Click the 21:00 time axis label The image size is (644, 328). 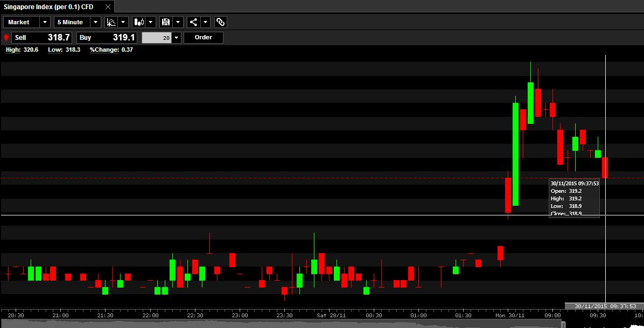[60, 315]
